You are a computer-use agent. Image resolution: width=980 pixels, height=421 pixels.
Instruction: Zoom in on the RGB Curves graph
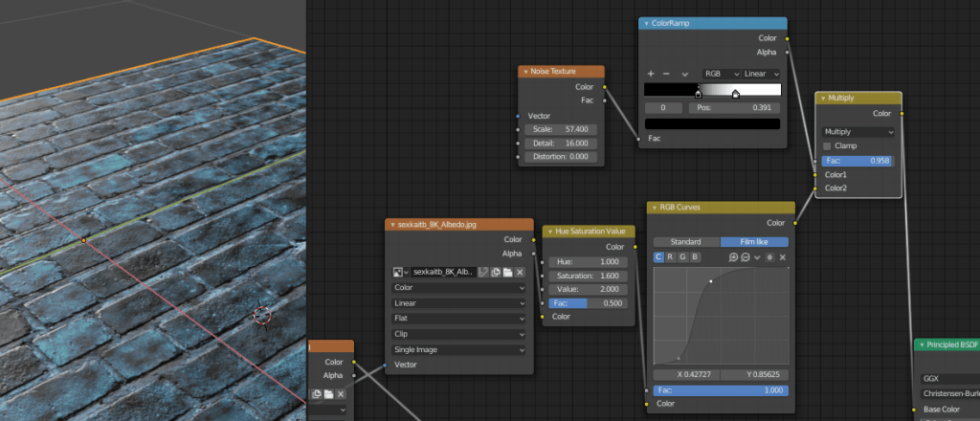[733, 257]
